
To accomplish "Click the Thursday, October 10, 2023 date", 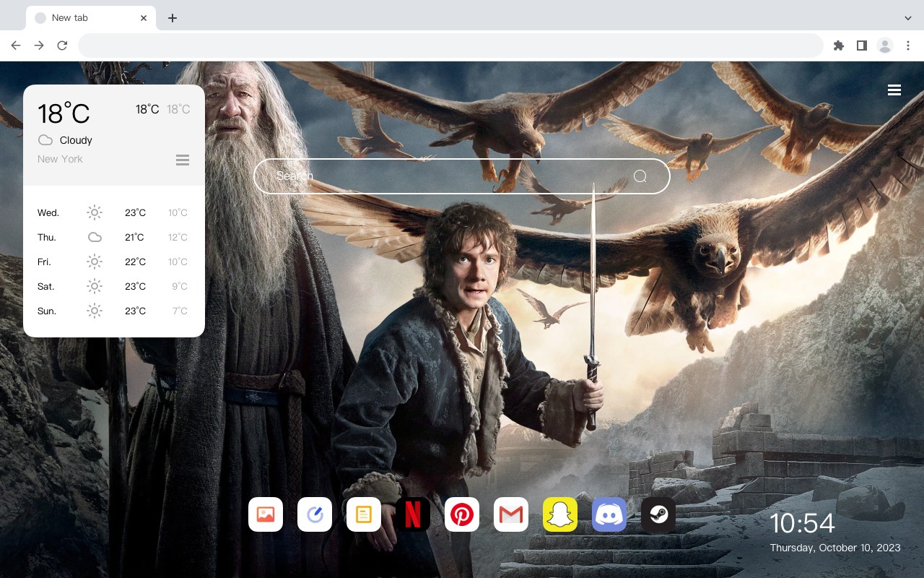I will (835, 548).
